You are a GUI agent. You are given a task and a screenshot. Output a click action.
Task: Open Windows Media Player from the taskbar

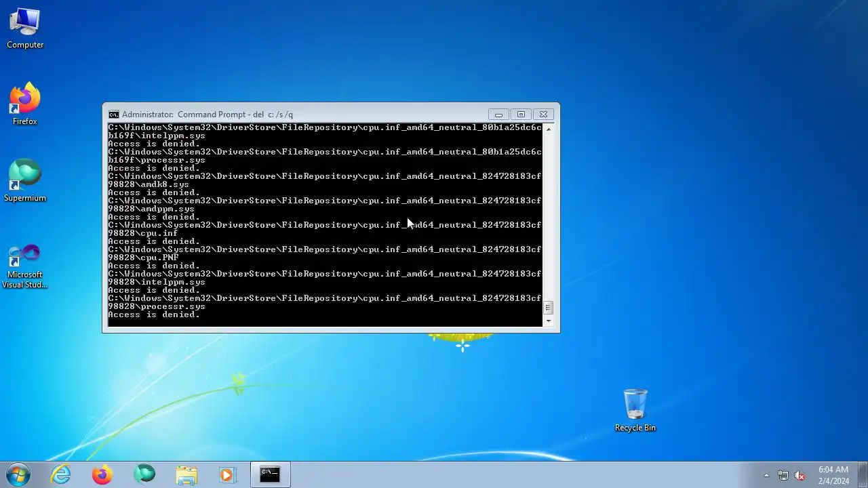point(227,474)
